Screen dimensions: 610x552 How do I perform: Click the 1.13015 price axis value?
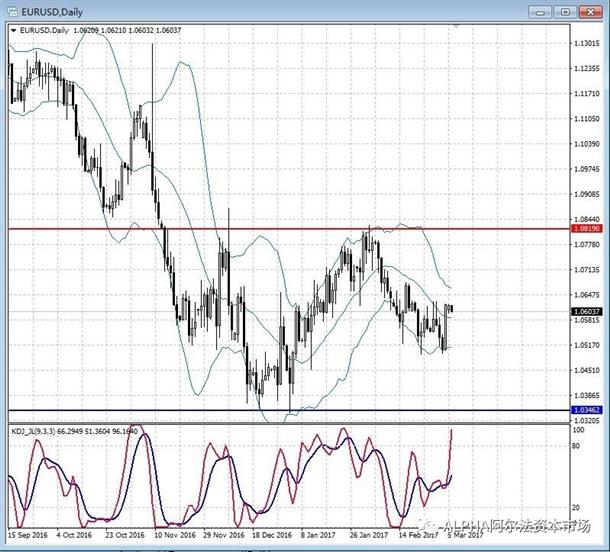587,44
